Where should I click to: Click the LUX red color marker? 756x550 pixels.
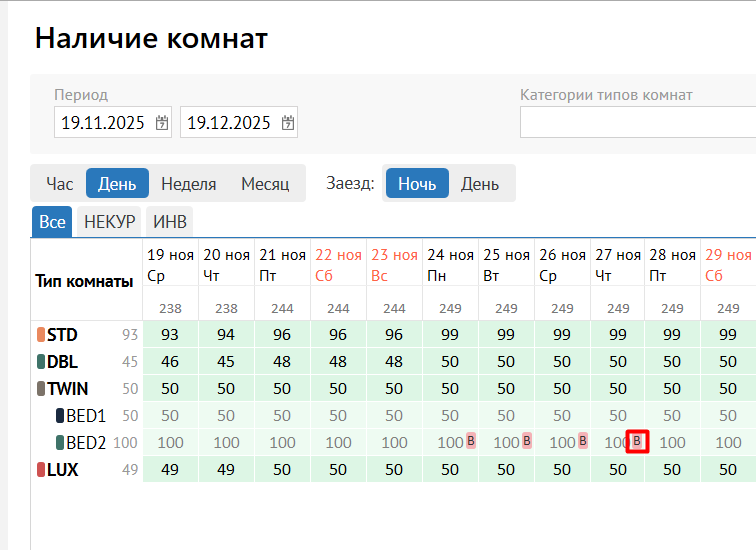click(x=41, y=470)
